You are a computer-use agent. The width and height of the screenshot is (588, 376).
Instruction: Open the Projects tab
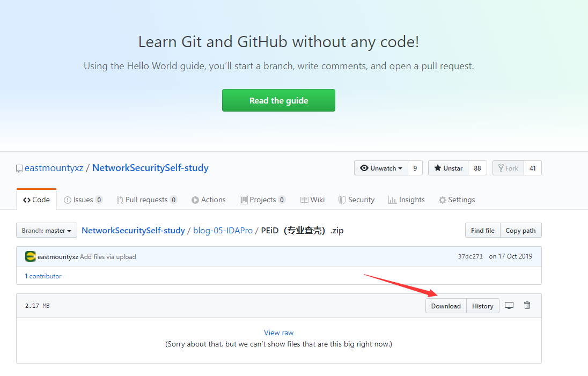tap(262, 200)
